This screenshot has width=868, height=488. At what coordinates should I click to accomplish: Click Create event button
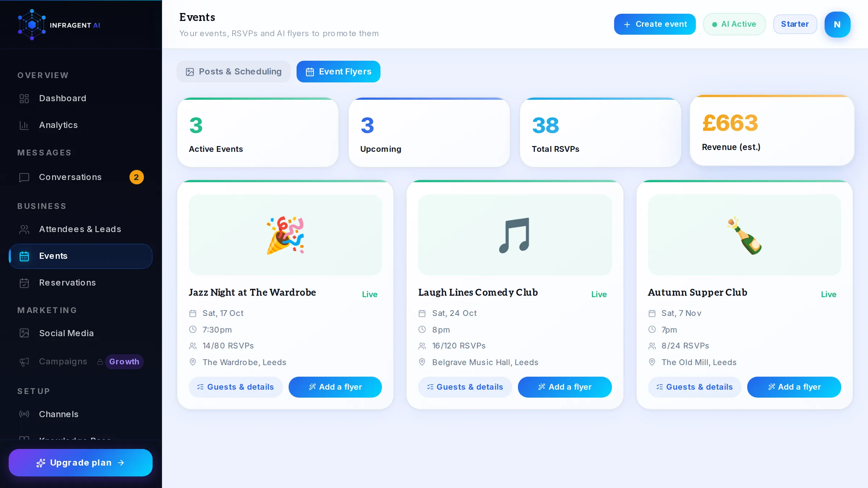(x=655, y=24)
